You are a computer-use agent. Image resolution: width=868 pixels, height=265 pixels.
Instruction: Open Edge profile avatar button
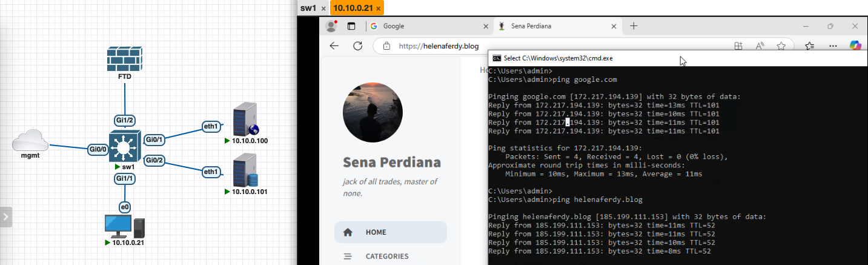click(331, 26)
